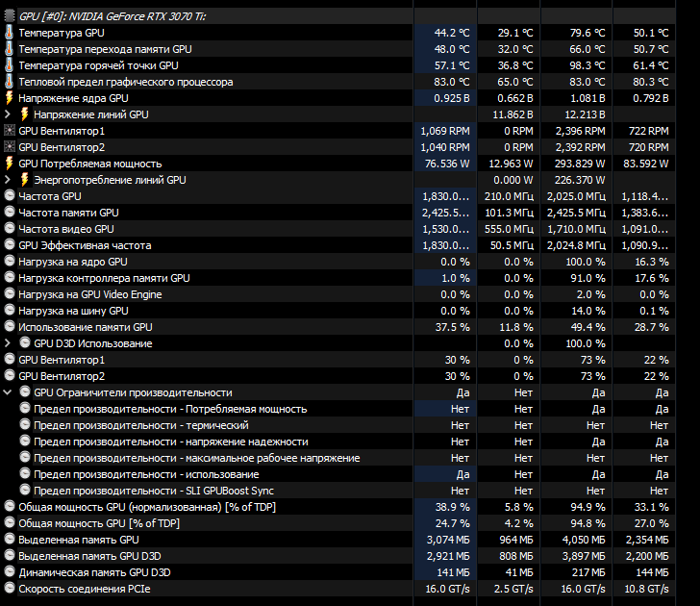Click maximum GPU temperature 79.6 °C
Image resolution: width=700 pixels, height=606 pixels.
587,33
